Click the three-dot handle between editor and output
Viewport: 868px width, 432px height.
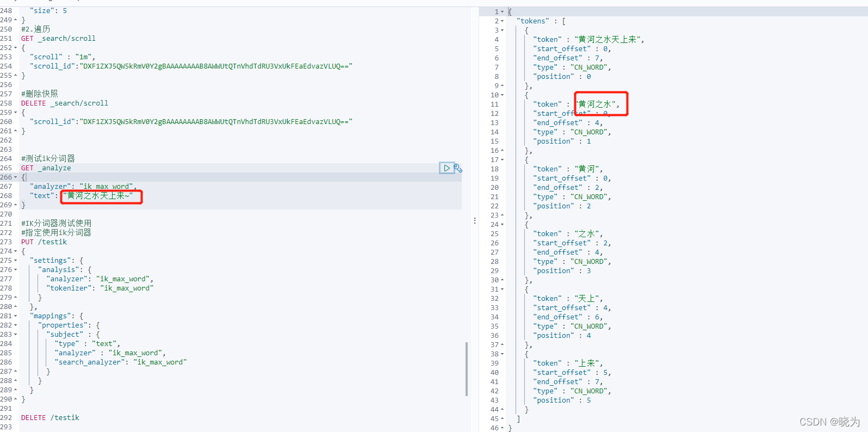[475, 220]
